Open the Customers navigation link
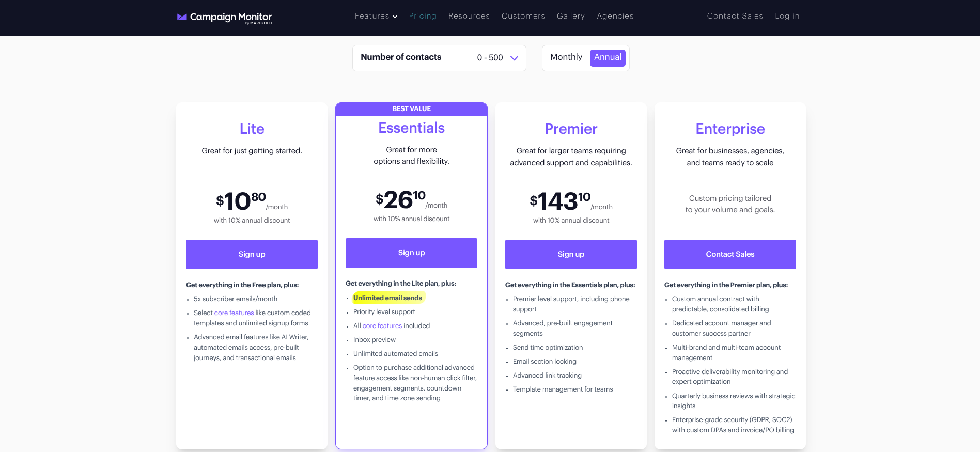This screenshot has height=452, width=980. click(x=523, y=16)
